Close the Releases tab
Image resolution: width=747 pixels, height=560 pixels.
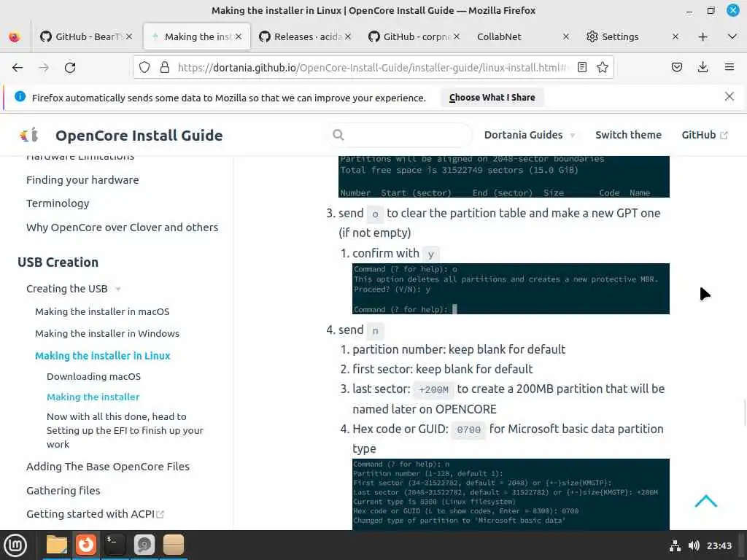click(x=348, y=36)
